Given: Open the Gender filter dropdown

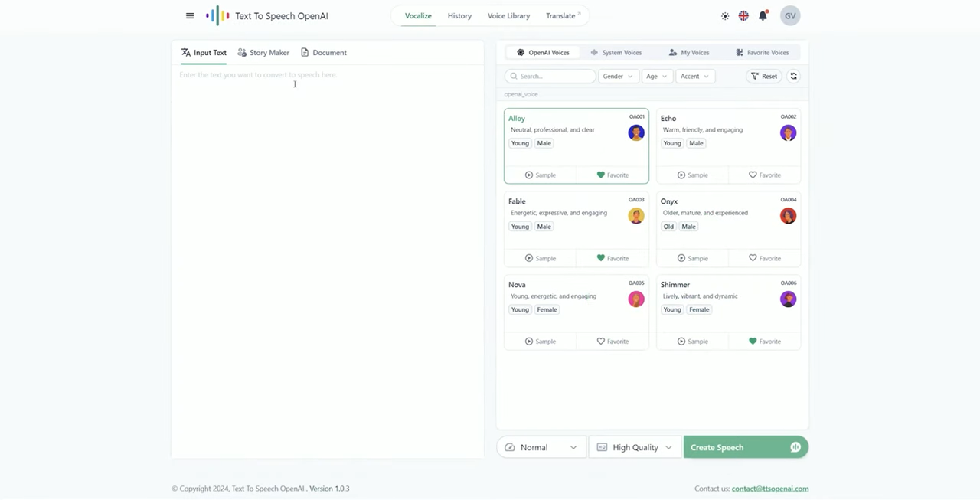Looking at the screenshot, I should (x=618, y=76).
